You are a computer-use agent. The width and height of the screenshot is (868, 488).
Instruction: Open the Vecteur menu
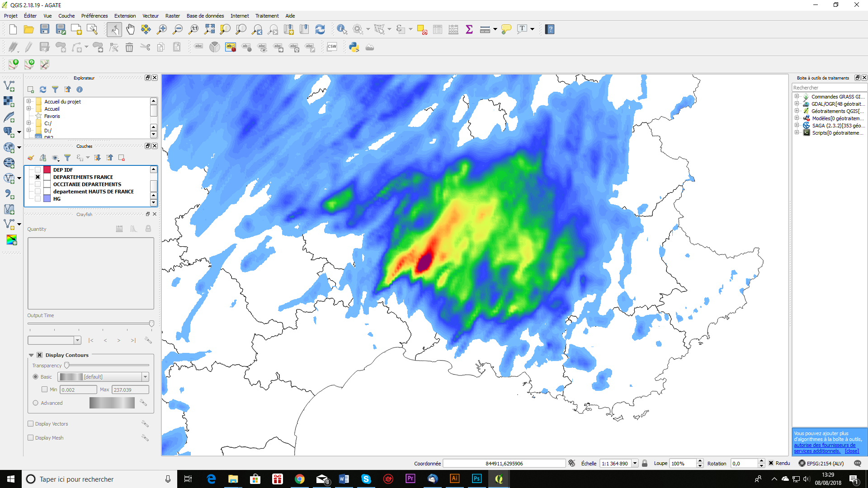point(151,16)
